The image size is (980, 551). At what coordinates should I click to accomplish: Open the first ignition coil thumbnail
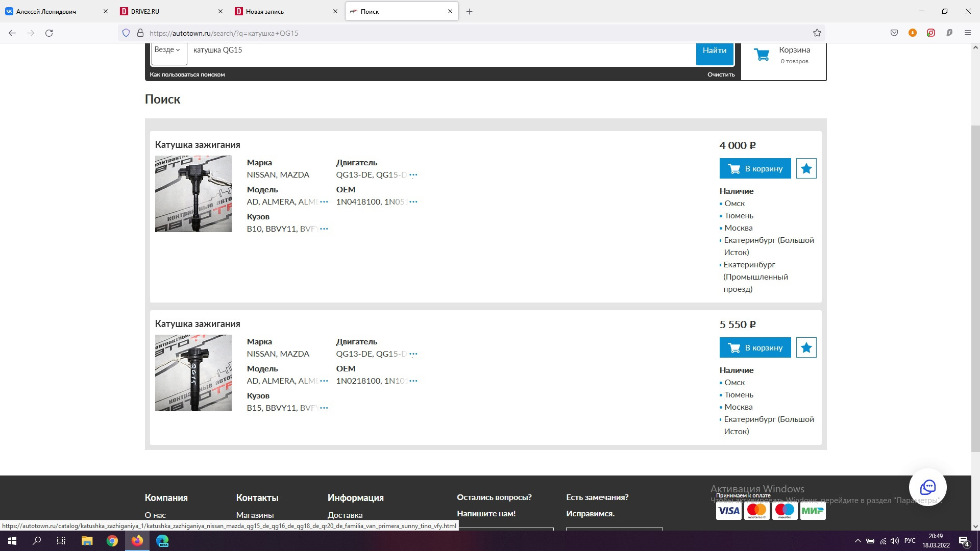(x=193, y=194)
